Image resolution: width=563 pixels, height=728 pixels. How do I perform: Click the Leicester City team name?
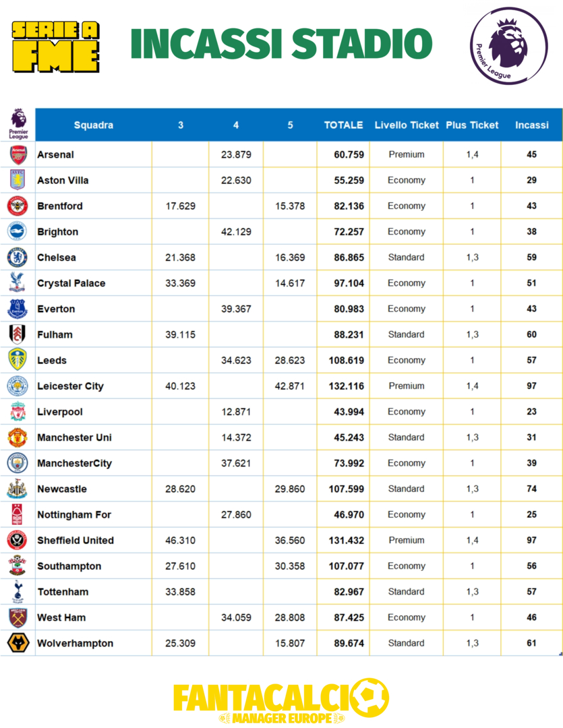pyautogui.click(x=70, y=386)
